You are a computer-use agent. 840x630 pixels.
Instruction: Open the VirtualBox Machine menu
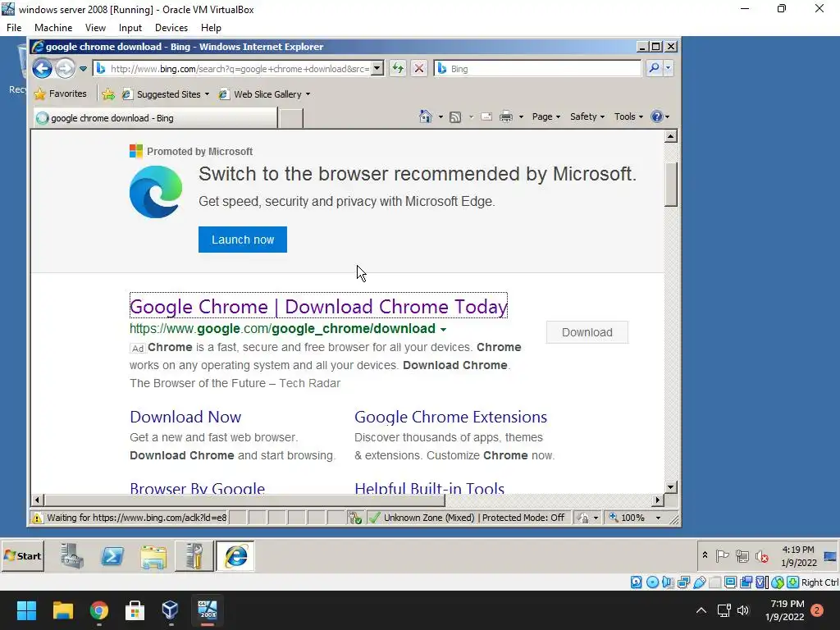[53, 28]
